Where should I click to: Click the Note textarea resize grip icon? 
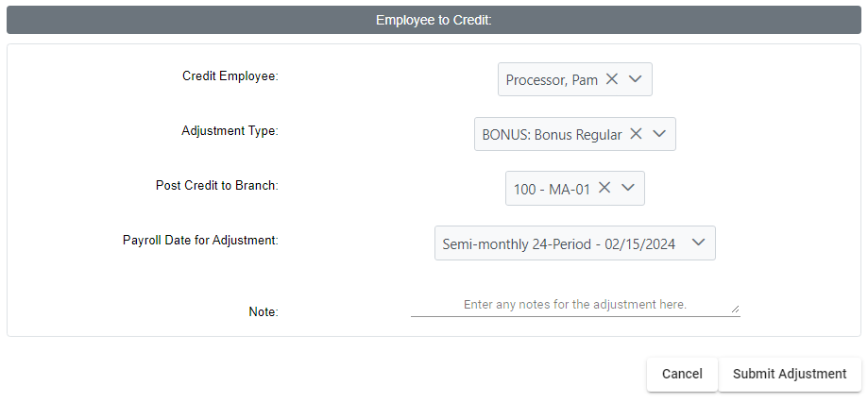pyautogui.click(x=735, y=310)
